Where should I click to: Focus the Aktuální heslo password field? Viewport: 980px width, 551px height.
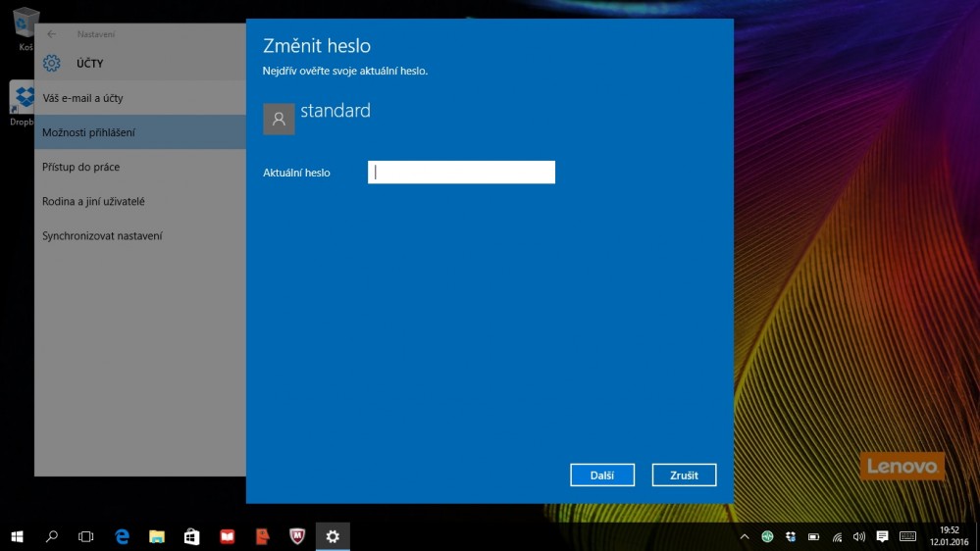click(461, 173)
